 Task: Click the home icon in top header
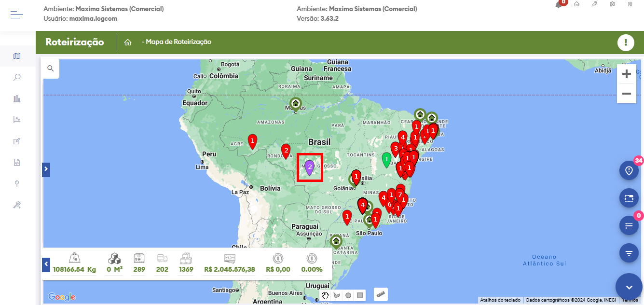pyautogui.click(x=576, y=4)
